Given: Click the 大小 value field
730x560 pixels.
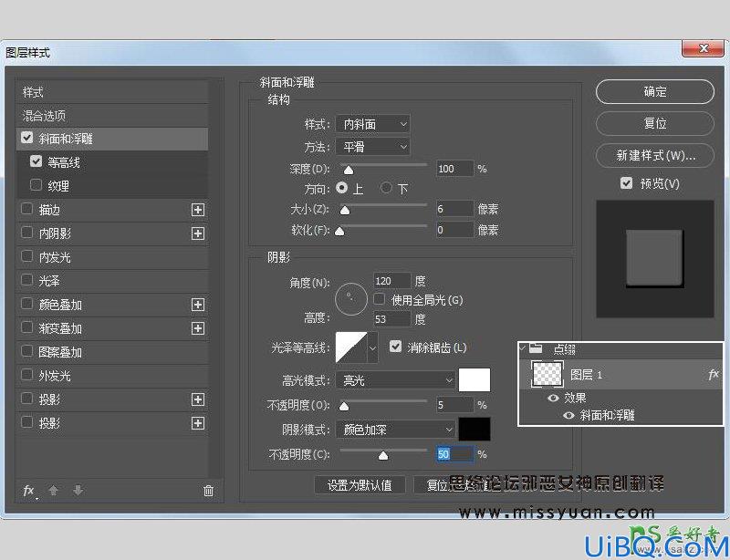Looking at the screenshot, I should click(x=454, y=209).
